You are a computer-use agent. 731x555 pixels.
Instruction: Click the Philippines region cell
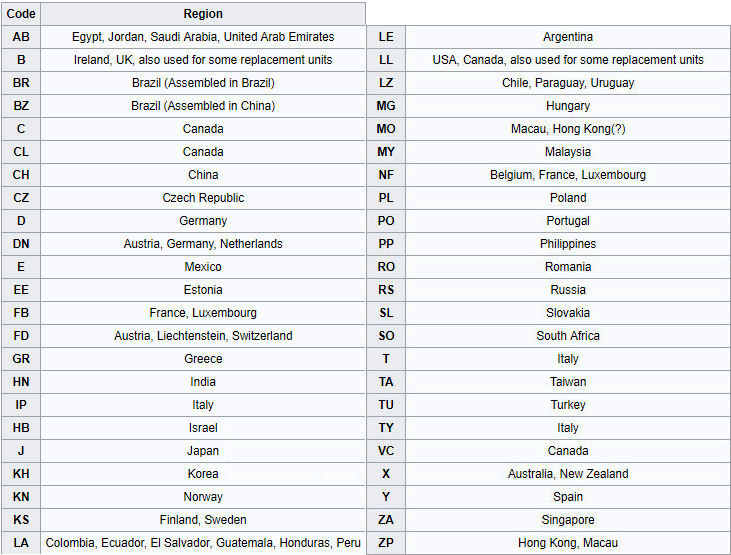point(568,244)
